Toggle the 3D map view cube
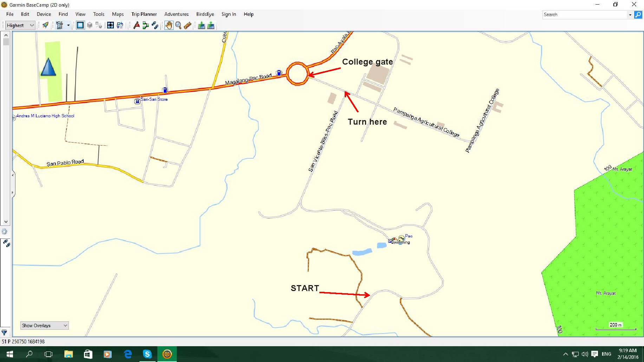The image size is (644, 362). tap(90, 25)
